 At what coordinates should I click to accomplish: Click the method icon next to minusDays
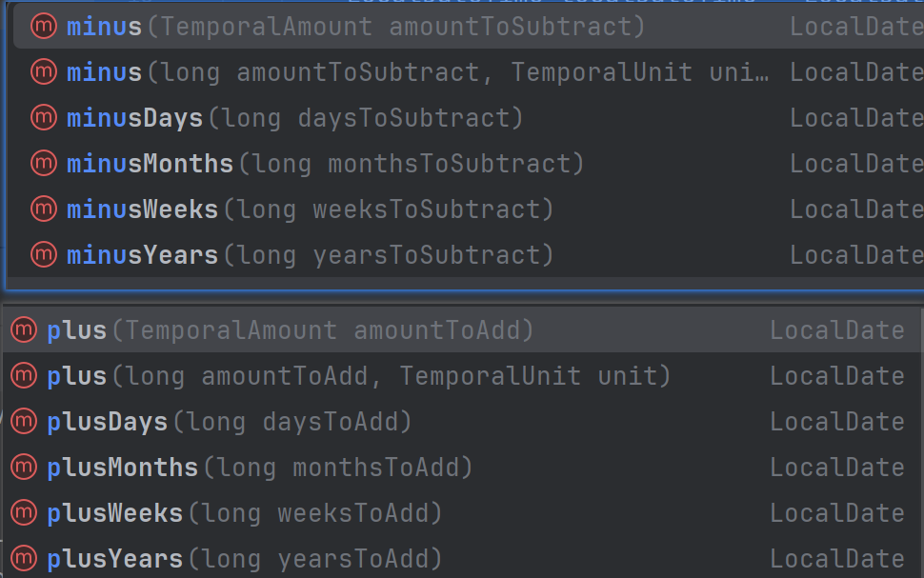43,118
